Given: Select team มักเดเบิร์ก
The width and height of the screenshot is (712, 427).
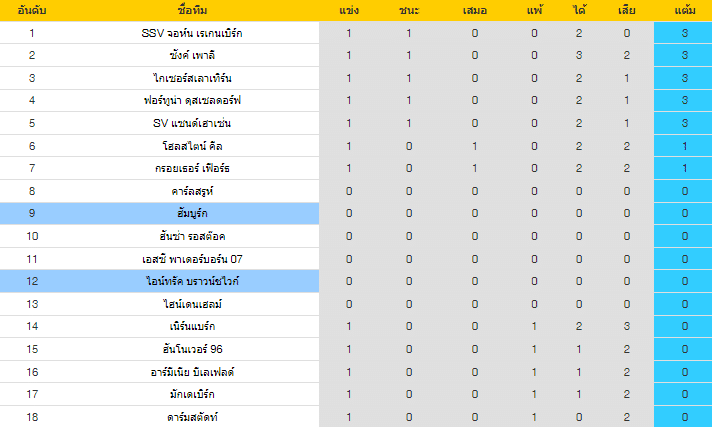Looking at the screenshot, I should point(192,394).
